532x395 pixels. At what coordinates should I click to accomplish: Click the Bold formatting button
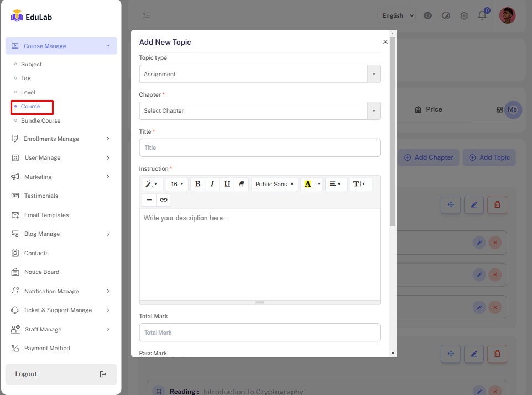[197, 184]
